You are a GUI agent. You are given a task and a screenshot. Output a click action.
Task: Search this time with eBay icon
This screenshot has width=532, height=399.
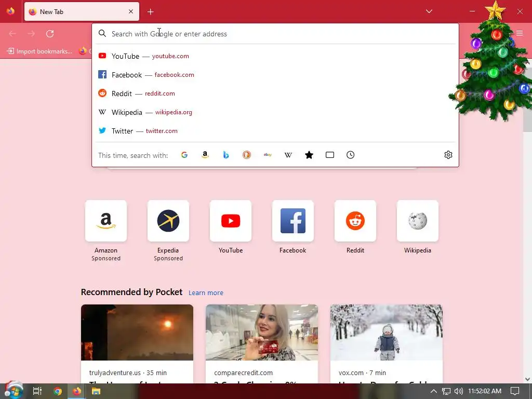click(x=268, y=155)
